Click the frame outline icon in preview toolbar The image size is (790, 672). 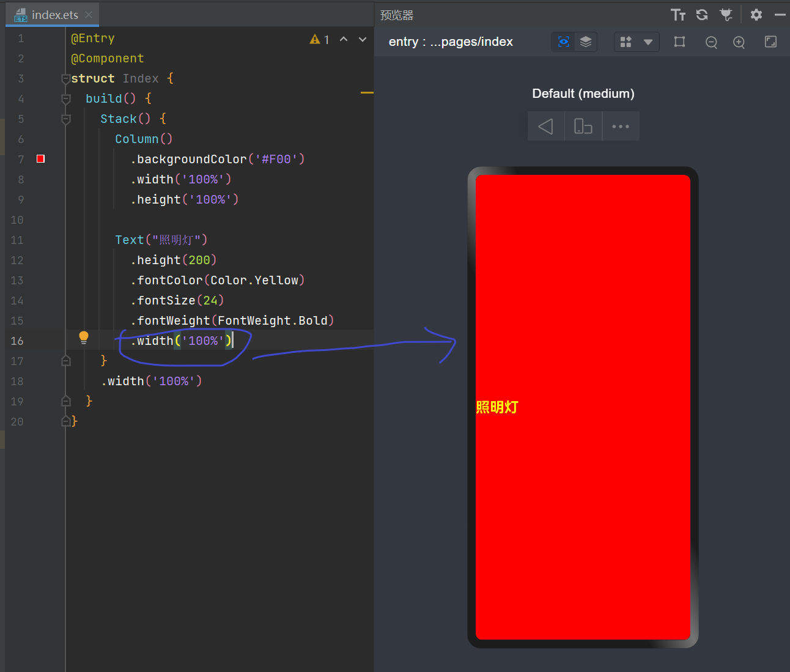(x=679, y=42)
